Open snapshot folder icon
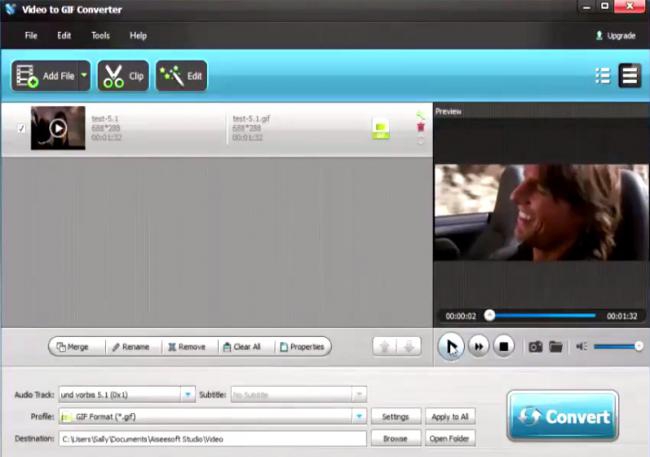This screenshot has height=457, width=650. click(556, 346)
